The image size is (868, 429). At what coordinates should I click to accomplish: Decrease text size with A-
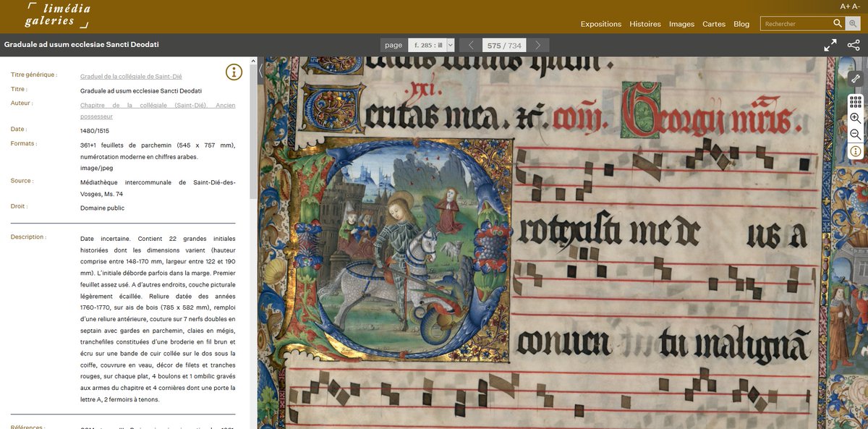(x=856, y=7)
